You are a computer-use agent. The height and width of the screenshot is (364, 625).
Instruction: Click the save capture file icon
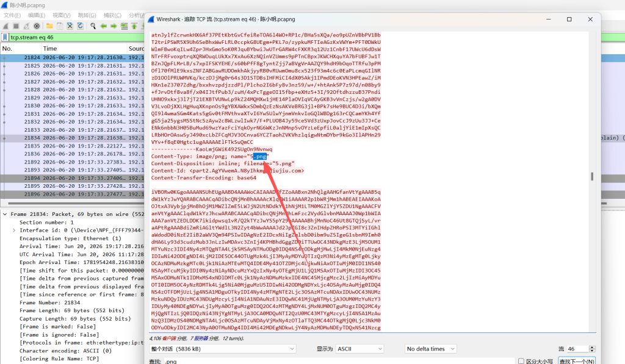click(60, 26)
